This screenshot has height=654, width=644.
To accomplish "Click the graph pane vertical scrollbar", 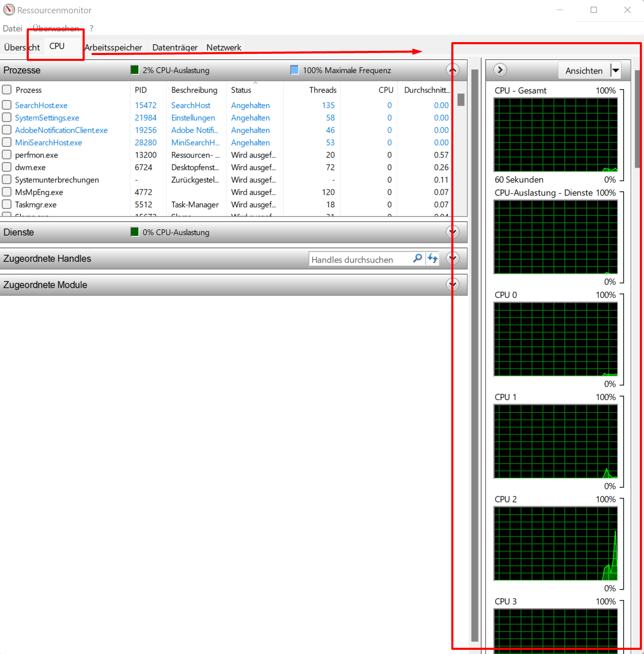I will click(637, 119).
